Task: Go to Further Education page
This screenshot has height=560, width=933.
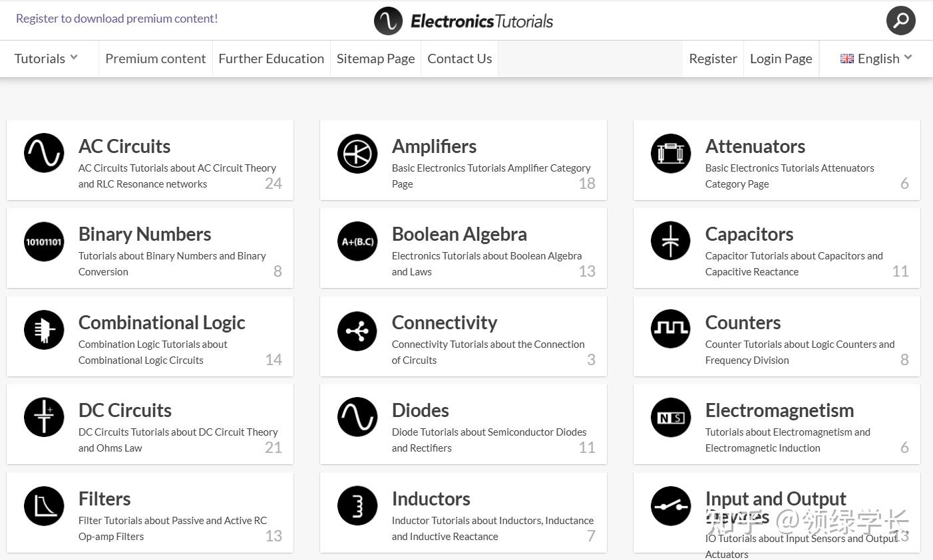Action: coord(271,59)
